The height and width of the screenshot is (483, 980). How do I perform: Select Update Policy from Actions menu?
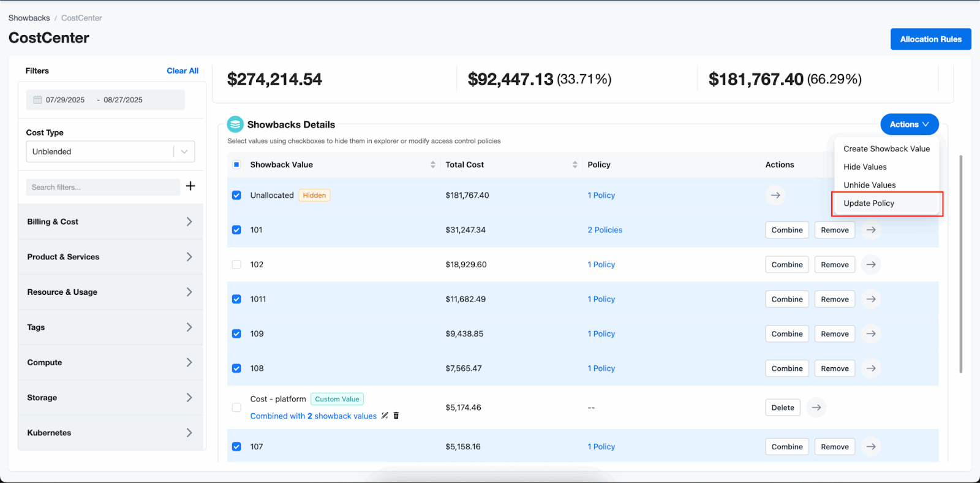click(x=869, y=203)
